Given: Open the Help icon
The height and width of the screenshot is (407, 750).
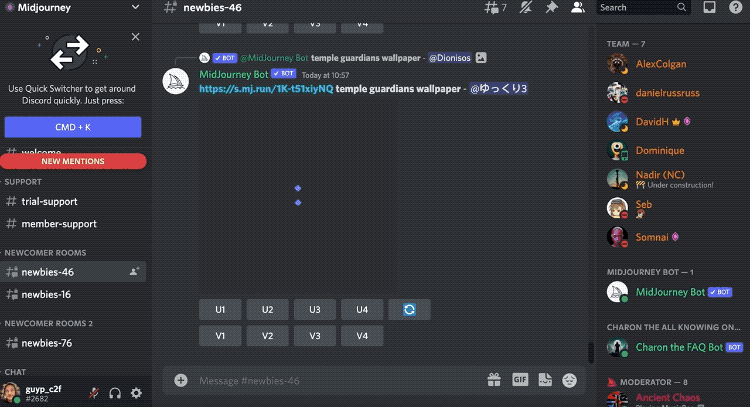Looking at the screenshot, I should point(735,8).
